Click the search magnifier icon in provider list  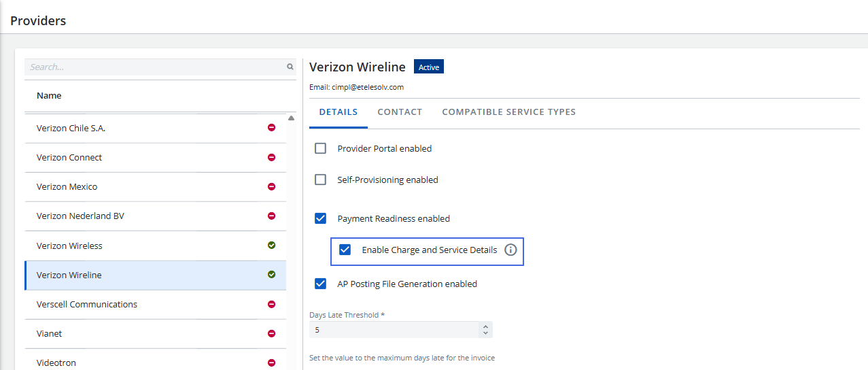(290, 67)
